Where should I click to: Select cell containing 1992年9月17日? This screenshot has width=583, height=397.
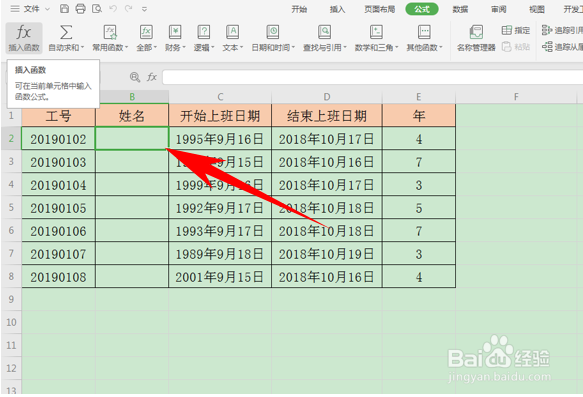point(220,207)
